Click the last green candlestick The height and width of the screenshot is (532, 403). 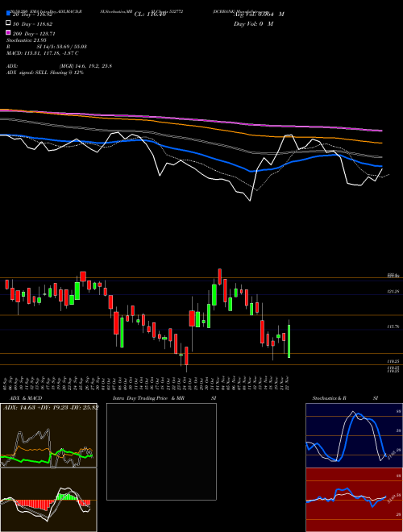coord(289,341)
